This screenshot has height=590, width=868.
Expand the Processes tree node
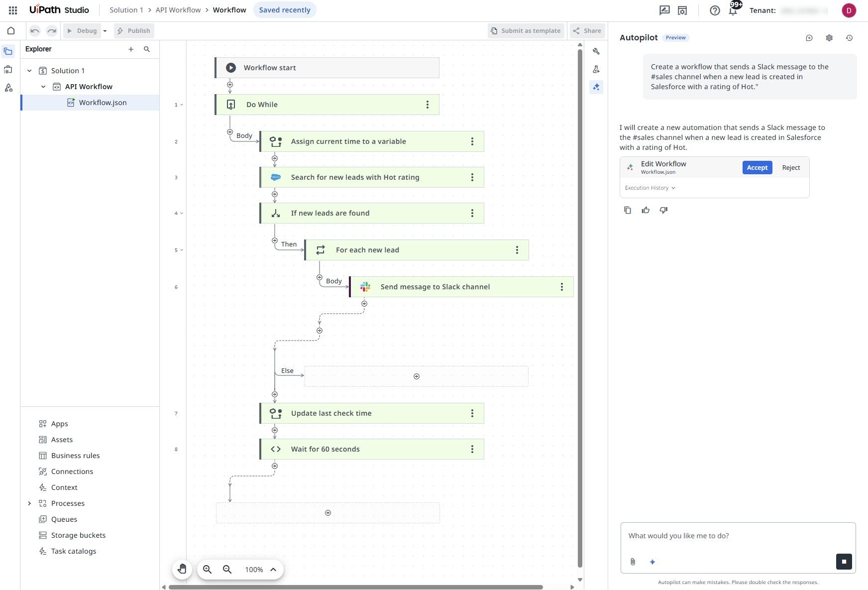tap(29, 503)
